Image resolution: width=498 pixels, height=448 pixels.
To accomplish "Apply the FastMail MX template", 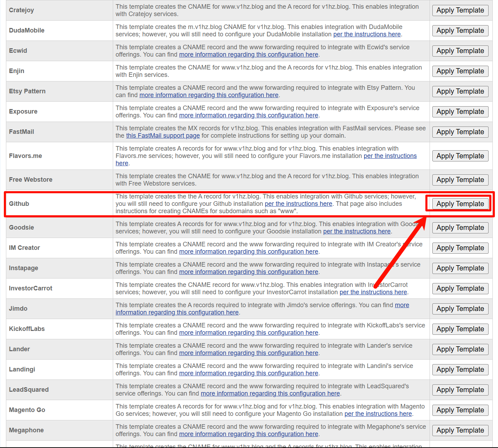I will click(x=460, y=132).
